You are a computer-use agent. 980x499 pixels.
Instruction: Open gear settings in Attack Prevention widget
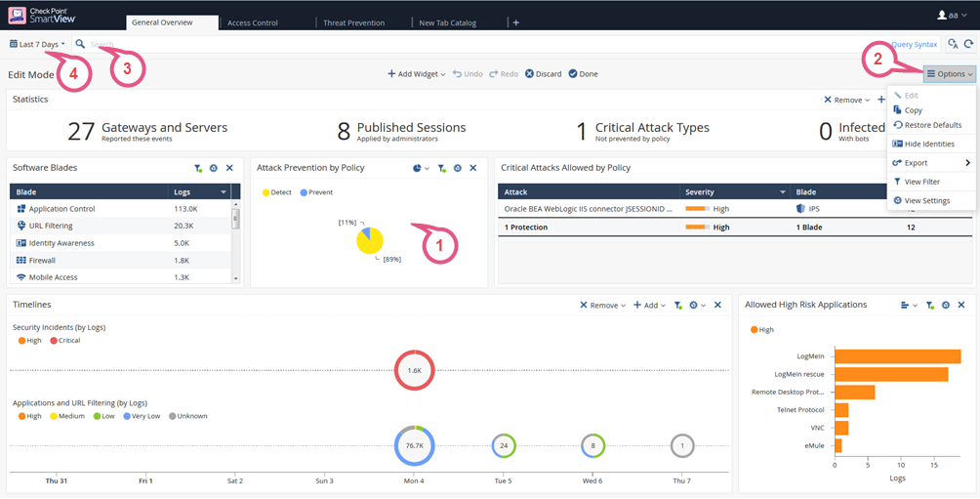(457, 168)
